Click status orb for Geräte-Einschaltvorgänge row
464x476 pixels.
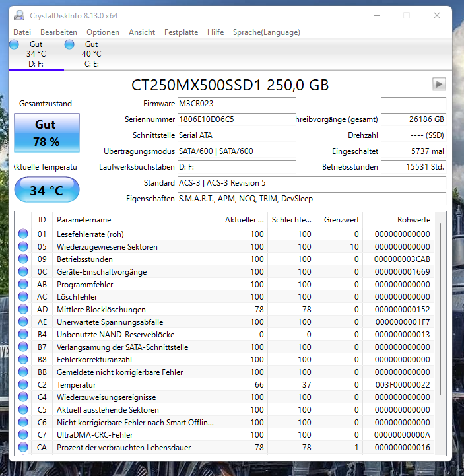point(23,271)
